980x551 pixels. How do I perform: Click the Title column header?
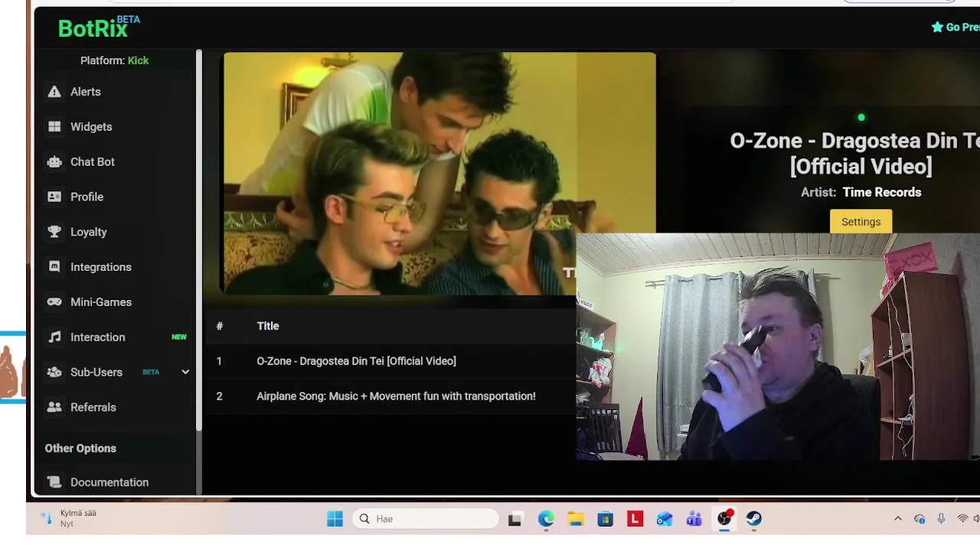[268, 326]
